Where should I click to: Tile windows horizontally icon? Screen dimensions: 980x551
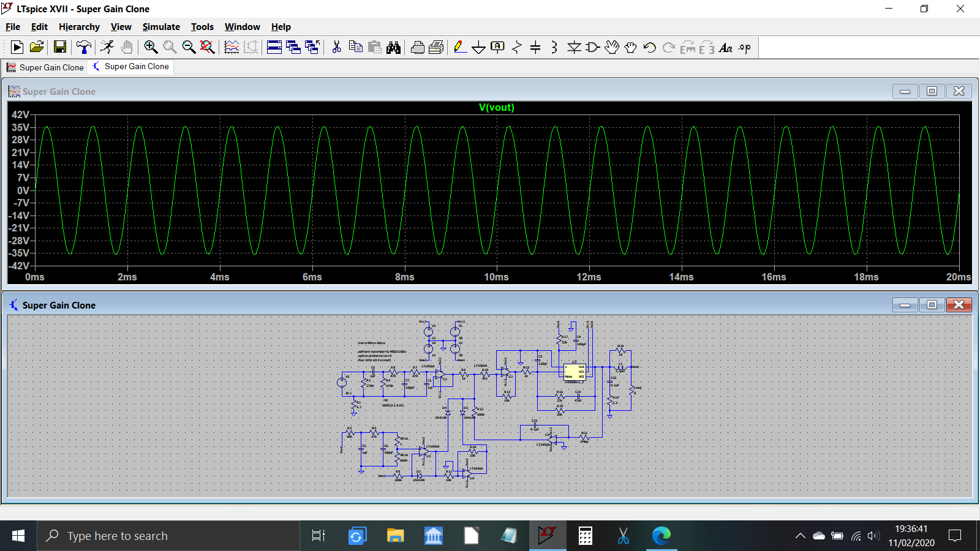click(274, 47)
